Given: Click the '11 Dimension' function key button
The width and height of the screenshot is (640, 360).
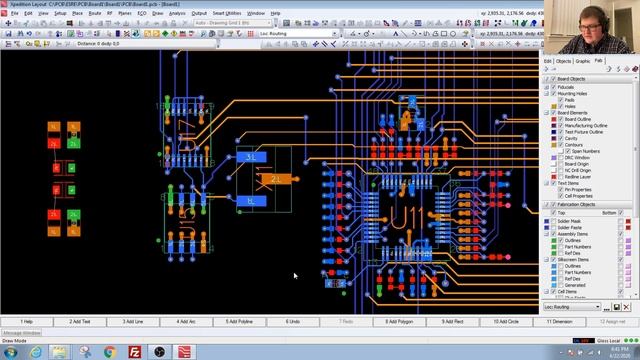Looking at the screenshot, I should pos(559,322).
